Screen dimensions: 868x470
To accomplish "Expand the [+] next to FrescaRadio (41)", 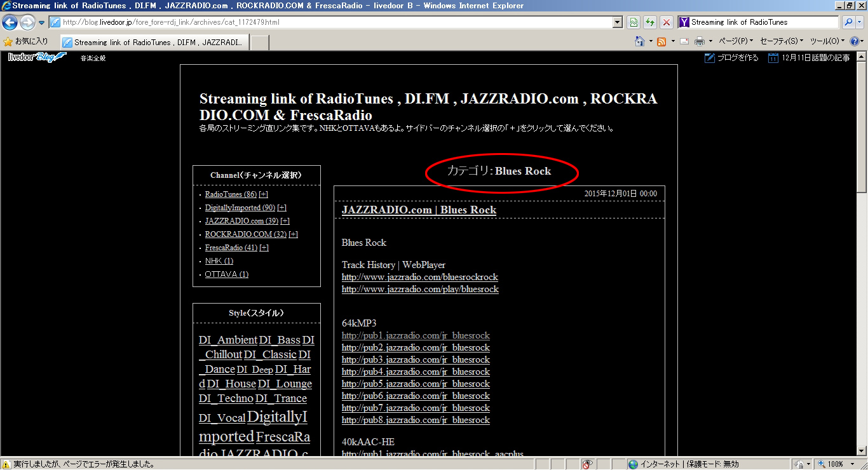I will tap(264, 248).
